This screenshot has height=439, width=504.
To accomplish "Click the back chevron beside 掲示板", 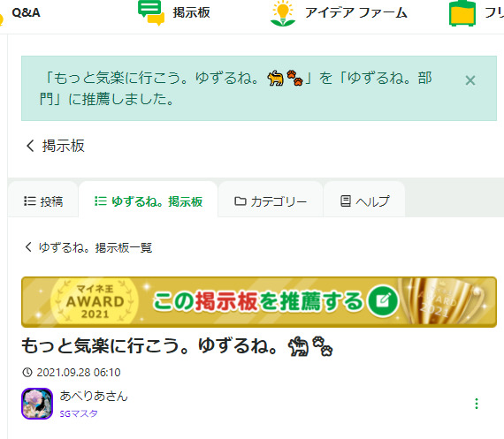I will [x=30, y=146].
